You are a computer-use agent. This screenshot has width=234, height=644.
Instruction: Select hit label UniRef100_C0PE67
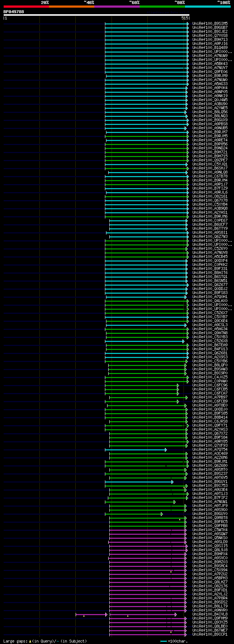[x=210, y=220]
